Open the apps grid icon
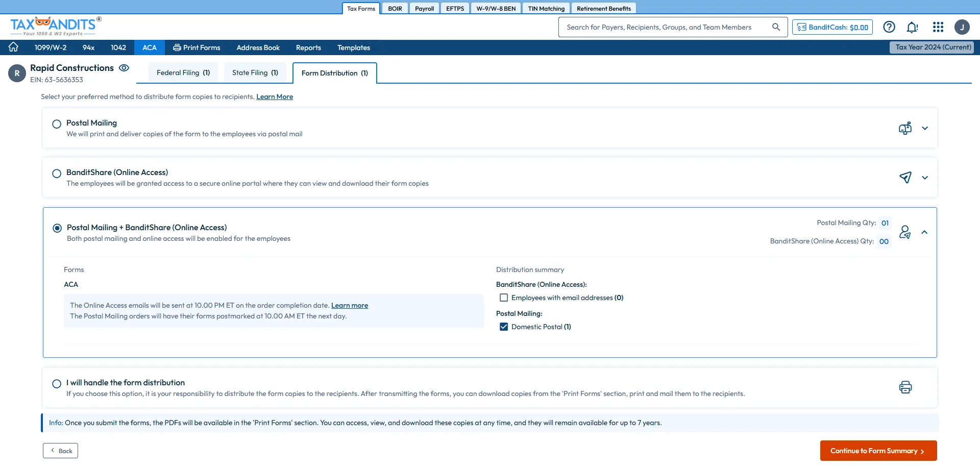 [x=938, y=27]
